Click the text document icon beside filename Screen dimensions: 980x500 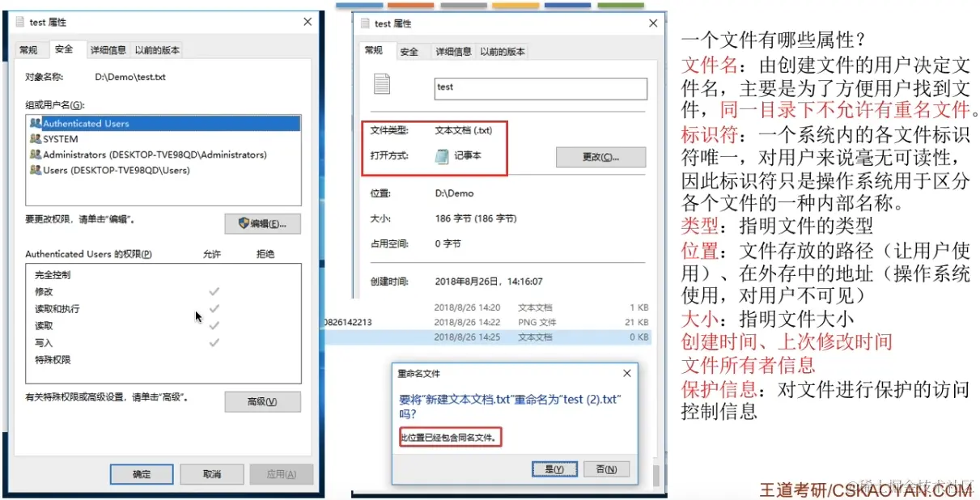pyautogui.click(x=382, y=83)
